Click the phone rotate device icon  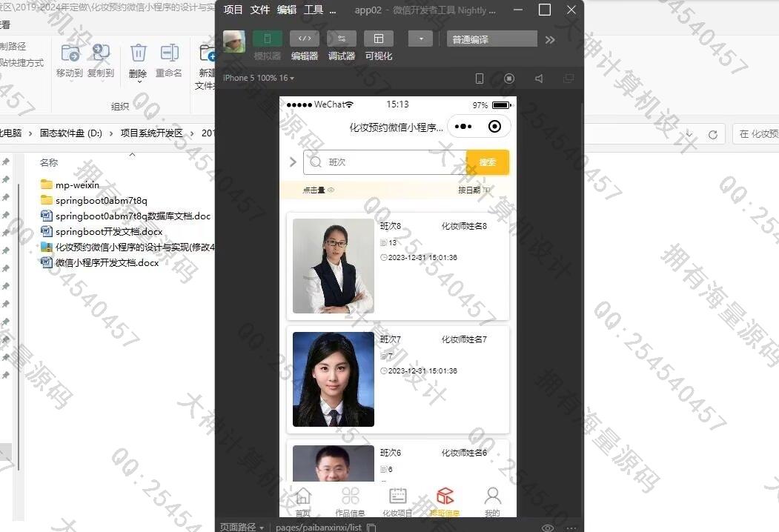[x=480, y=79]
